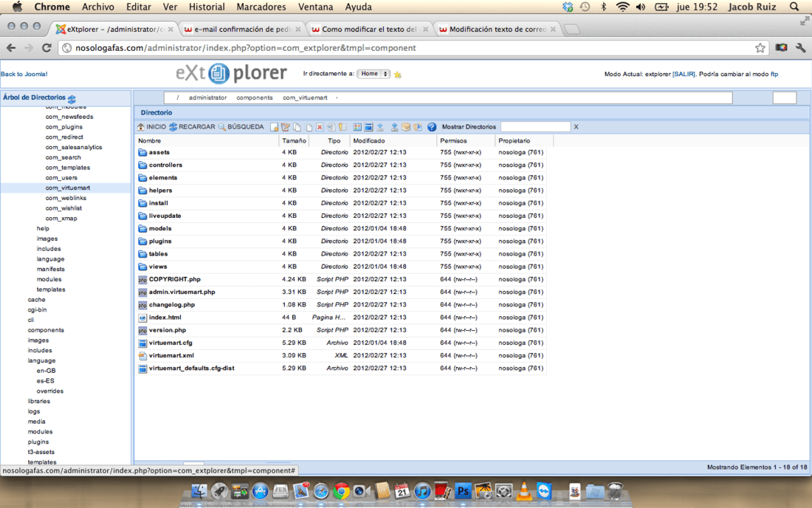Switch to e-mail confirmación de pedido tab

(241, 29)
